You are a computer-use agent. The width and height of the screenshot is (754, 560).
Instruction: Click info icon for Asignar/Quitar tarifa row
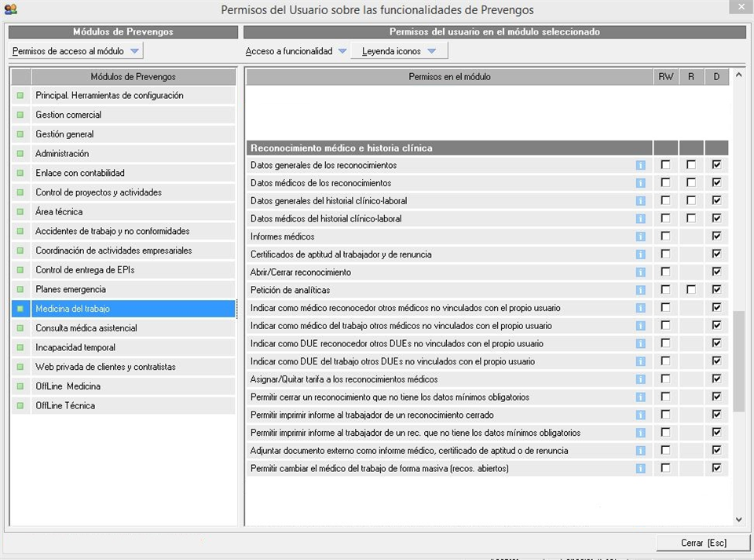[640, 379]
